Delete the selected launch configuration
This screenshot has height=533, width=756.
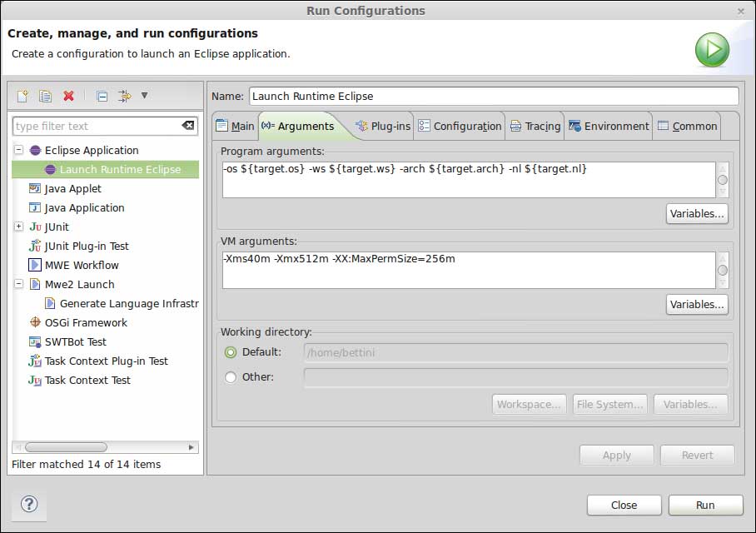point(68,96)
